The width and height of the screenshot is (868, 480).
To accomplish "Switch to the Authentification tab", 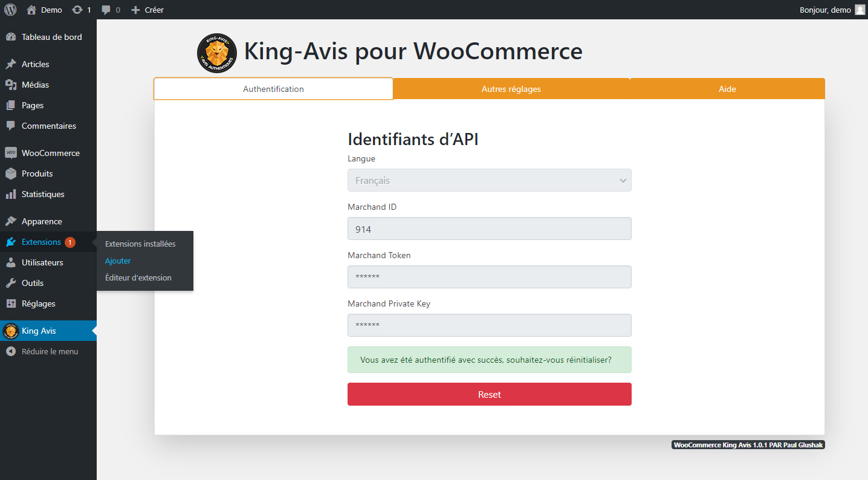I will 273,89.
